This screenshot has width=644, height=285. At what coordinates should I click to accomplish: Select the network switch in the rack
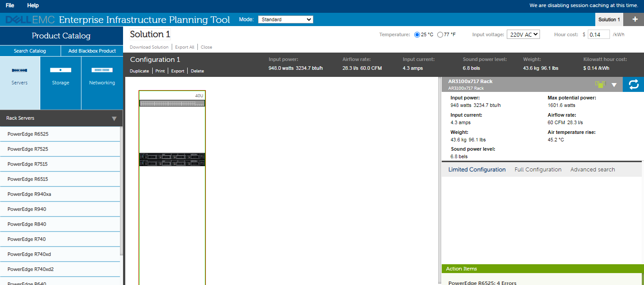(x=172, y=103)
